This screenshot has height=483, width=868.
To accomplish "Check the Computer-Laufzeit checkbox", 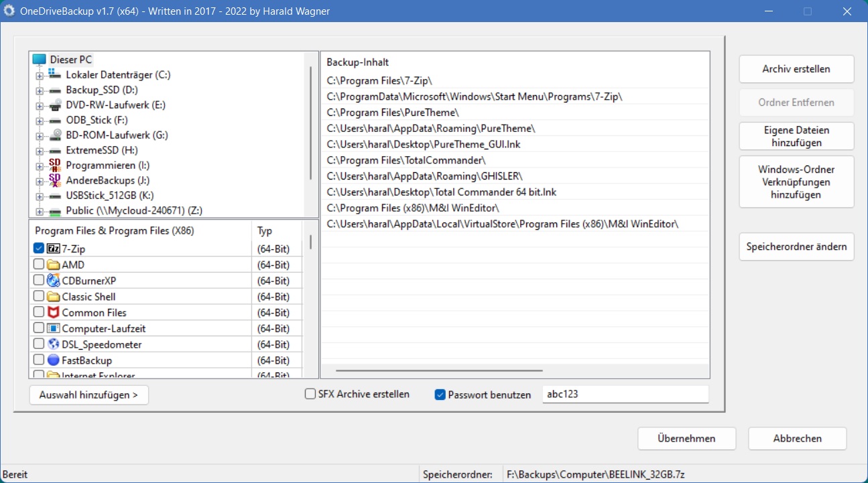I will click(x=39, y=328).
